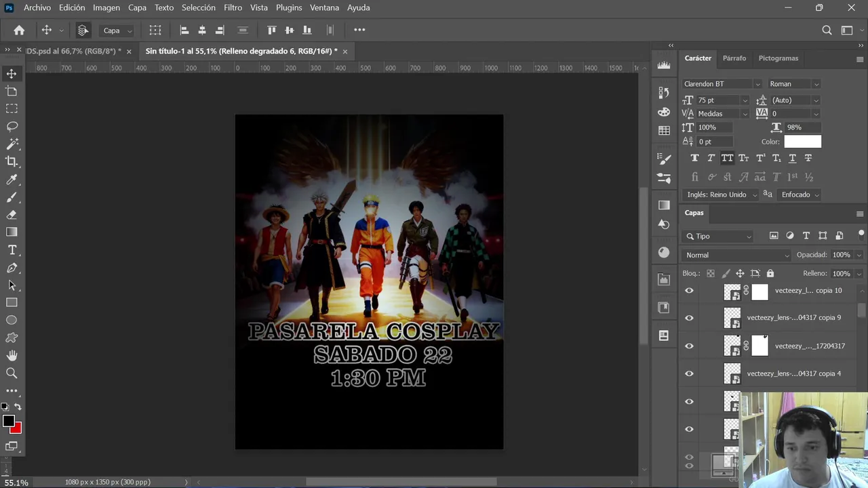Select the Ellipse shape tool
868x488 pixels.
[12, 320]
